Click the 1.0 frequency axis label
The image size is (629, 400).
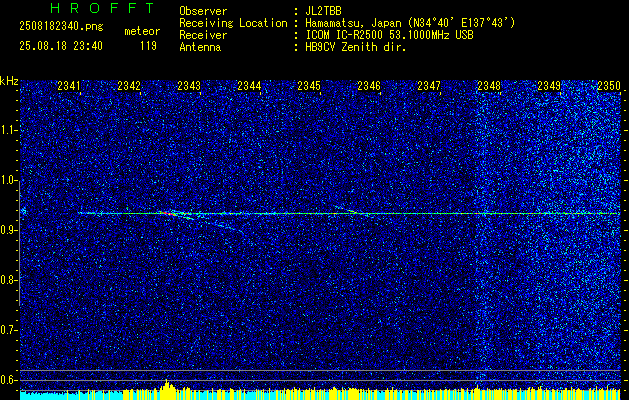[x=9, y=180]
